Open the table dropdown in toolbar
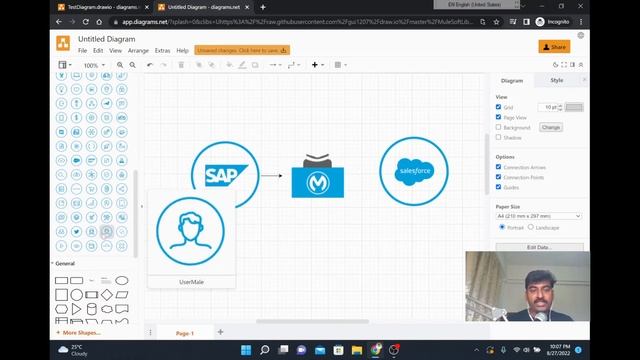This screenshot has width=640, height=360. coord(340,65)
